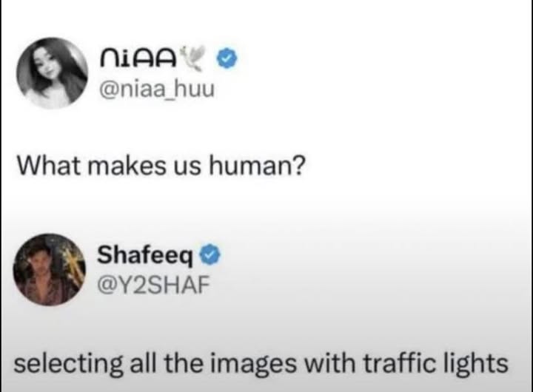Click the verified badge beside Shafeeq

209,254
